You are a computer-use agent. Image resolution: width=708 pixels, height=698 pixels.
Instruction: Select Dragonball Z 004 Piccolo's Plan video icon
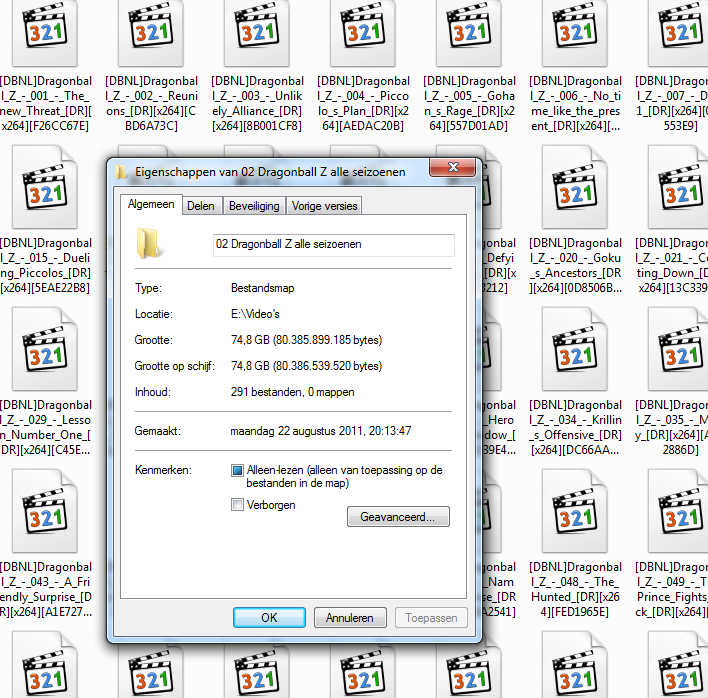click(x=363, y=33)
